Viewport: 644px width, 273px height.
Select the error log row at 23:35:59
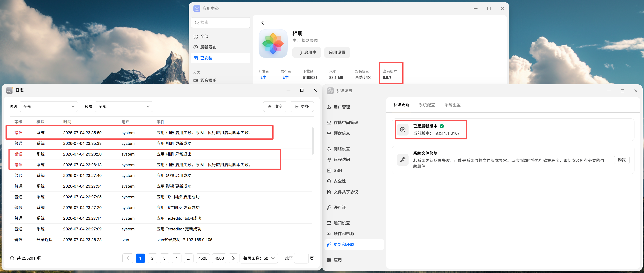[x=161, y=133]
